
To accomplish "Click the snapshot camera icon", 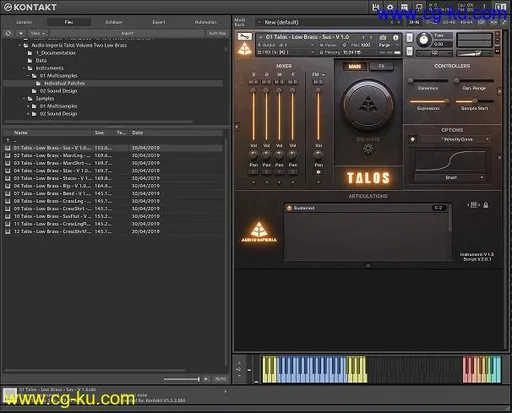I will 383,37.
